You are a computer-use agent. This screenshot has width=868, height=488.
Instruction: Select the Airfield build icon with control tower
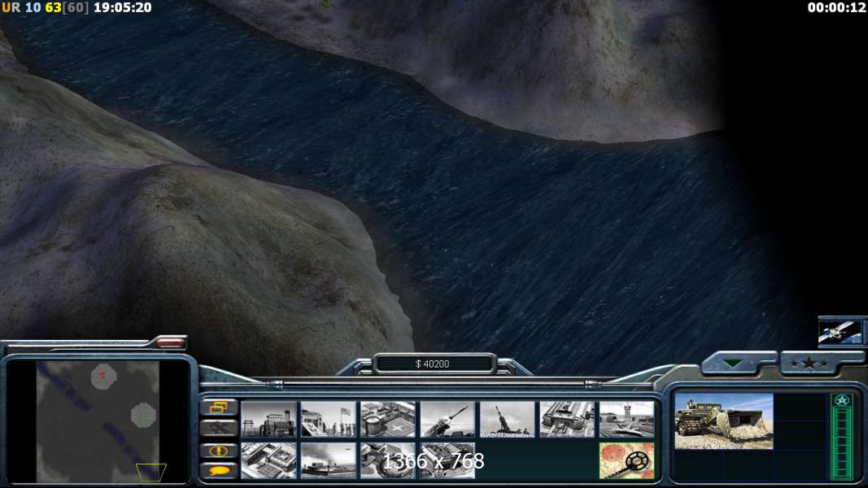point(627,420)
